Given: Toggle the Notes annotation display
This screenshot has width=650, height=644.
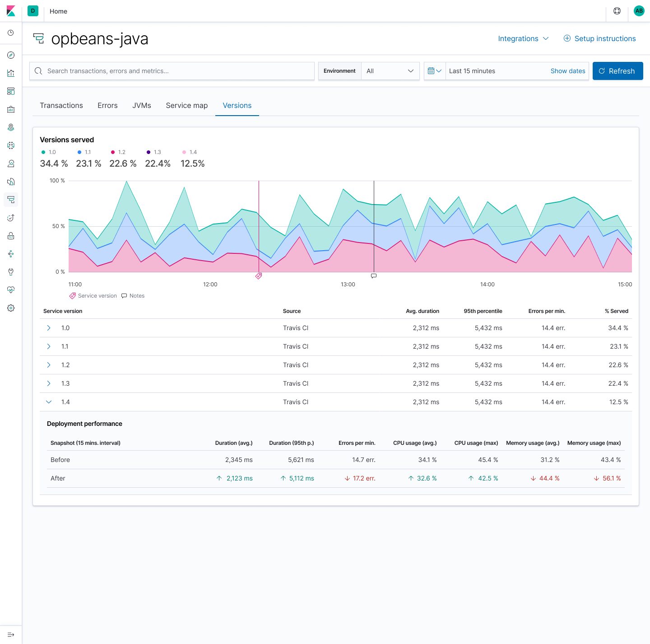Looking at the screenshot, I should pos(133,296).
